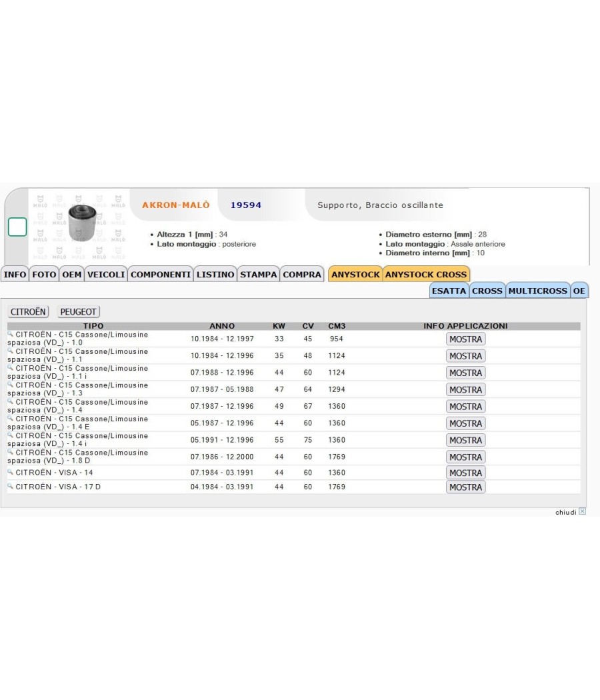Viewport: 600px width, 700px height.
Task: Click 'CITROËN - VISA - 14' vehicle entry
Action: click(54, 472)
